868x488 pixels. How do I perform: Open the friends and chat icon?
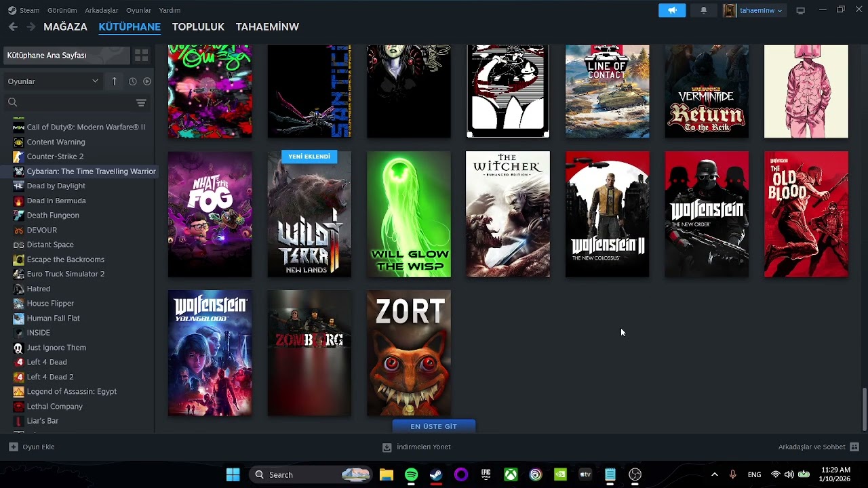(854, 447)
